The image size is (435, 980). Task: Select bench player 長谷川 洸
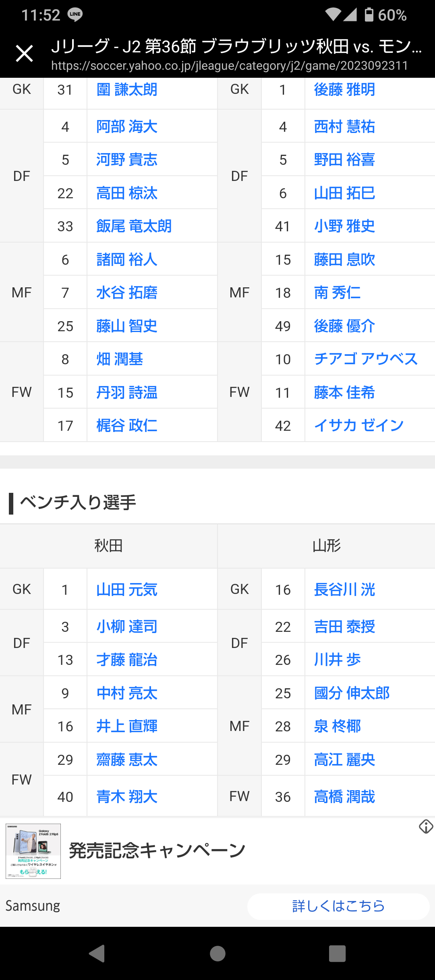344,590
